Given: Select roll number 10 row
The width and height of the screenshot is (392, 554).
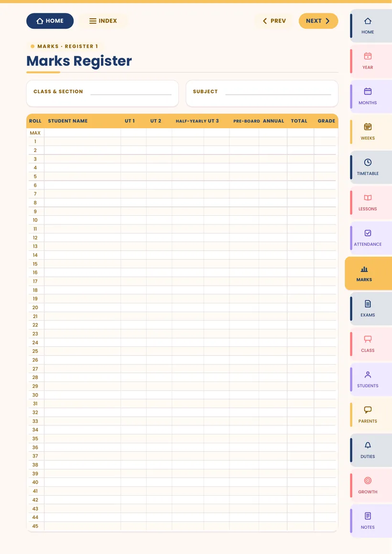Looking at the screenshot, I should (x=182, y=220).
